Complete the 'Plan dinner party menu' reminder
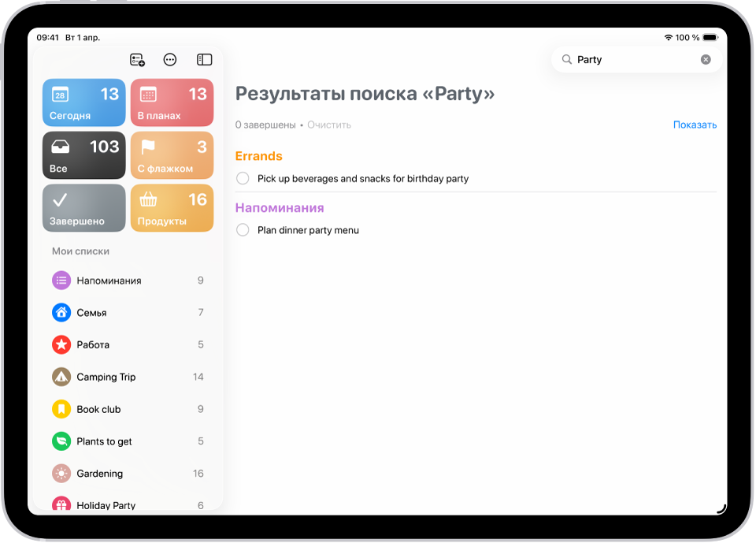 pyautogui.click(x=243, y=230)
